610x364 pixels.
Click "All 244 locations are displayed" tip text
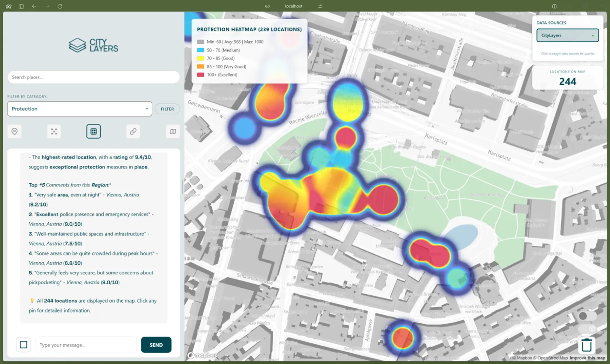pyautogui.click(x=93, y=306)
